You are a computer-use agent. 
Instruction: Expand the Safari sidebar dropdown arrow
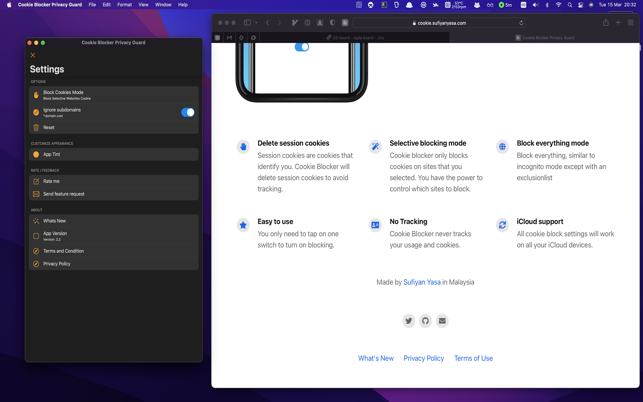[256, 23]
